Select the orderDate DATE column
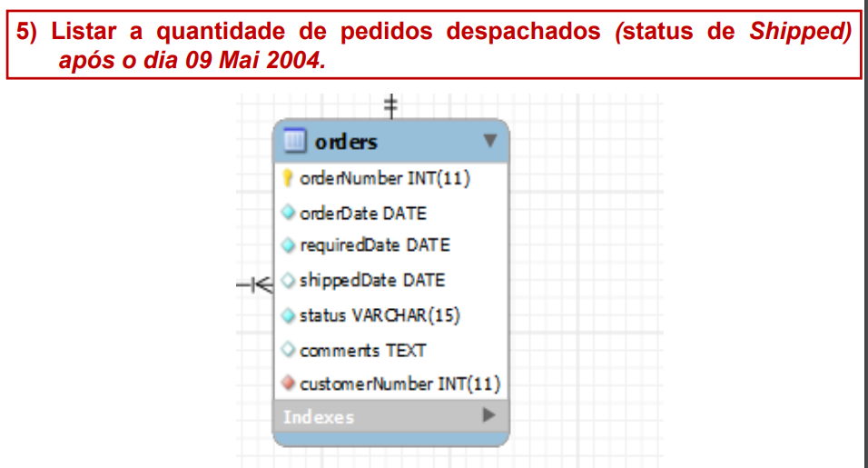This screenshot has height=468, width=868. pos(363,214)
